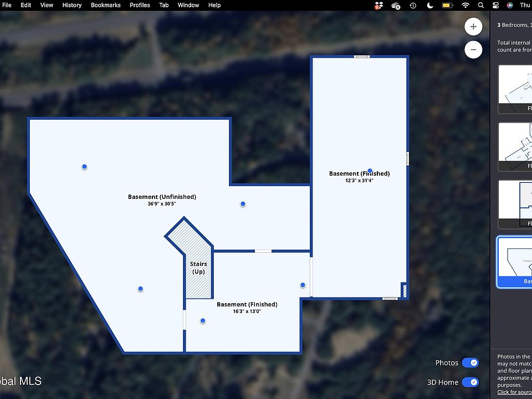Screen dimensions: 532x399
Task: Open the Wi-Fi status menu
Action: pos(464,6)
